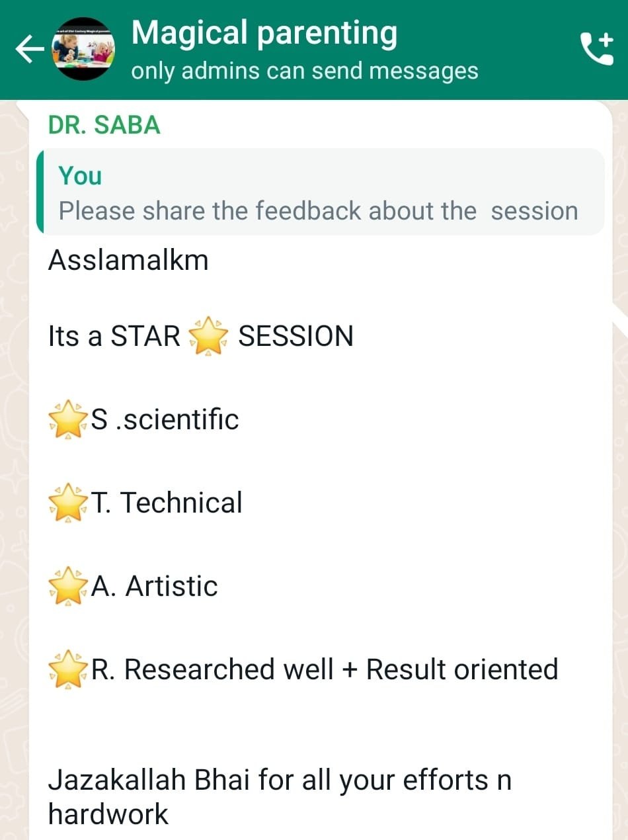
Task: Tap the 'SESSION' word in message
Action: pyautogui.click(x=295, y=337)
